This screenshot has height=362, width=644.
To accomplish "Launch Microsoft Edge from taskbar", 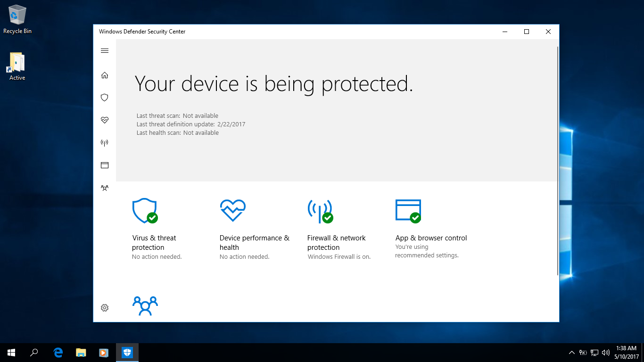I will 58,353.
